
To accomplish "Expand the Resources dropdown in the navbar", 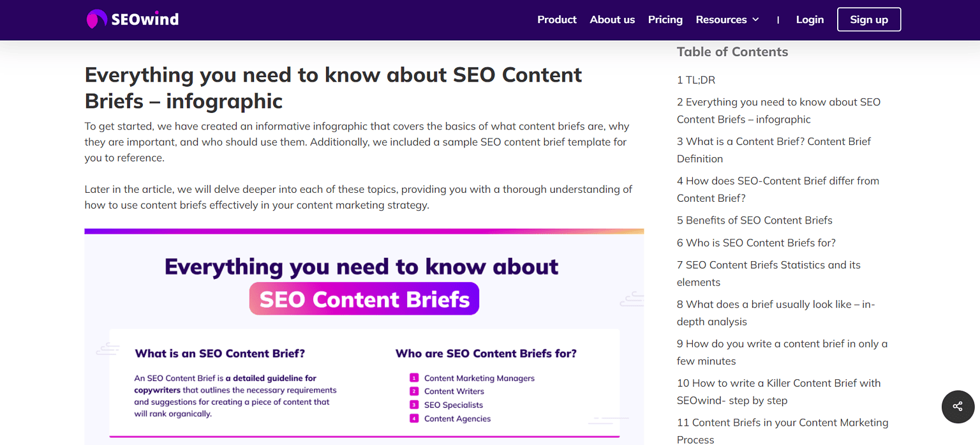I will pyautogui.click(x=727, y=19).
